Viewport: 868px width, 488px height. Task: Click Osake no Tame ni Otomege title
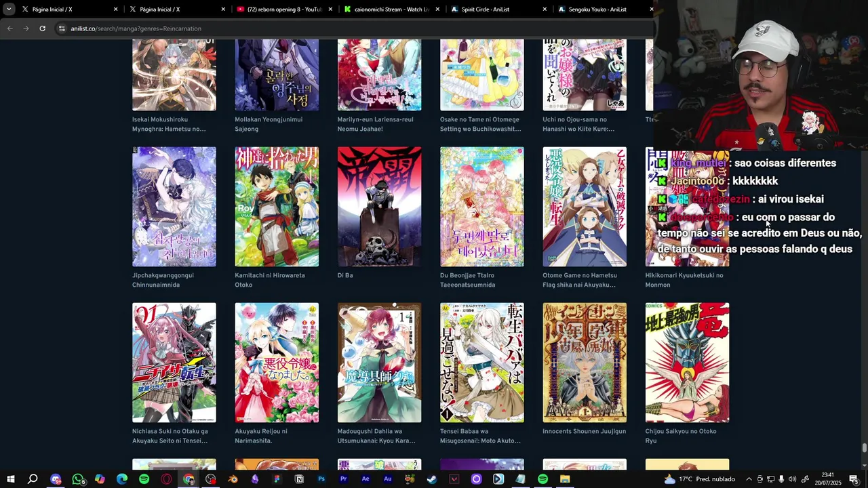(x=481, y=124)
